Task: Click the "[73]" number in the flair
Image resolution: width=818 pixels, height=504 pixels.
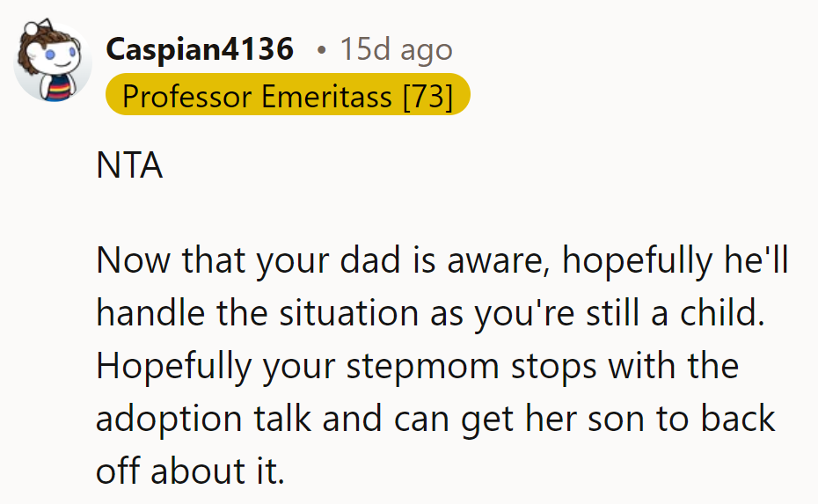Action: click(427, 96)
